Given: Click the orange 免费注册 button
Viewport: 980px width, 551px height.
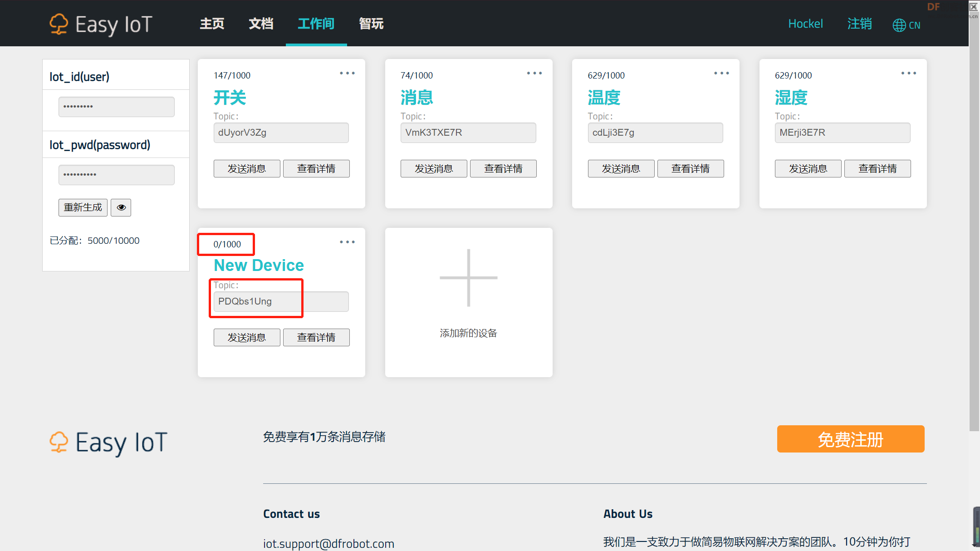Looking at the screenshot, I should coord(851,439).
